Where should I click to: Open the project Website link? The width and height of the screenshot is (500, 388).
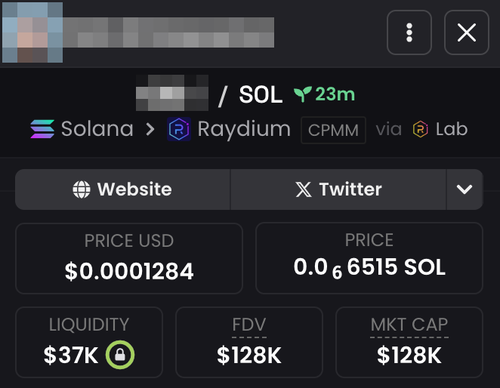tap(123, 189)
